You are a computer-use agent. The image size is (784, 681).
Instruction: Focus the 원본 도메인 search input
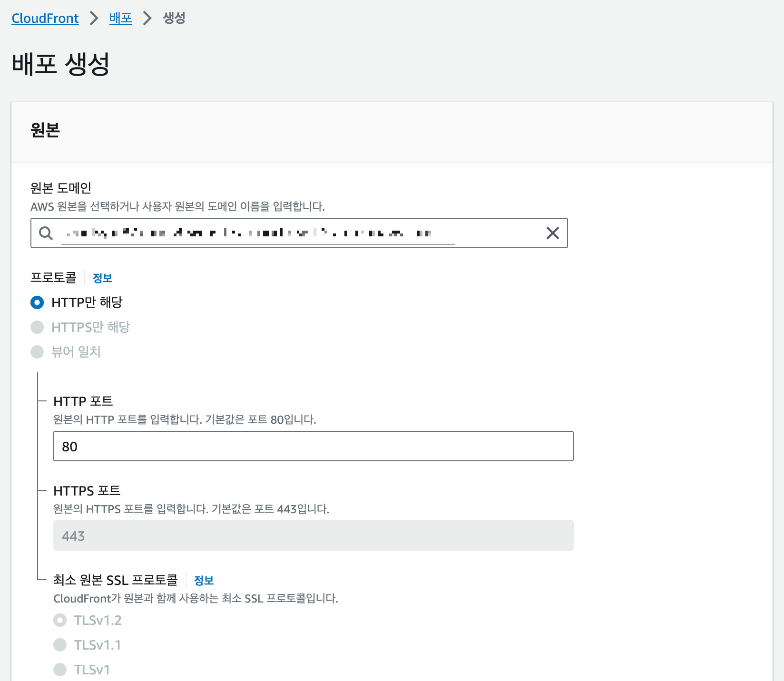pyautogui.click(x=299, y=233)
